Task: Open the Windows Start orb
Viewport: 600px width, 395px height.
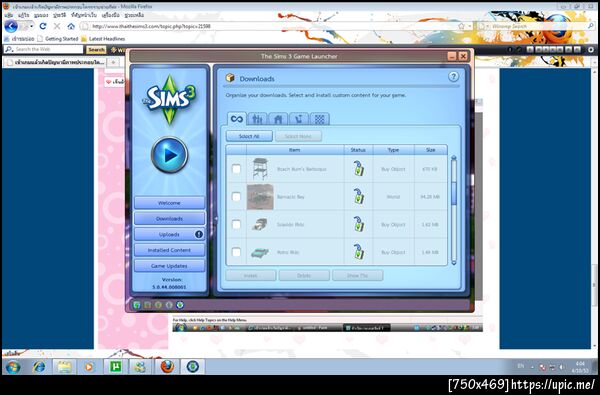Action: click(13, 367)
